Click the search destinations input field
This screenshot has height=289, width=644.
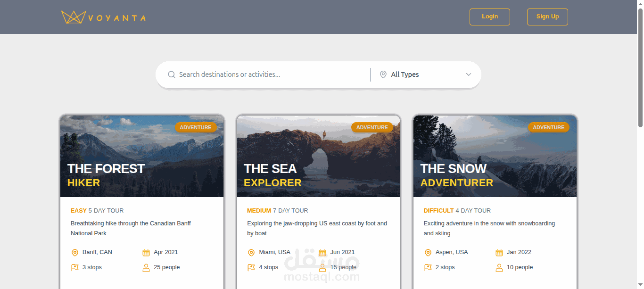[259, 74]
